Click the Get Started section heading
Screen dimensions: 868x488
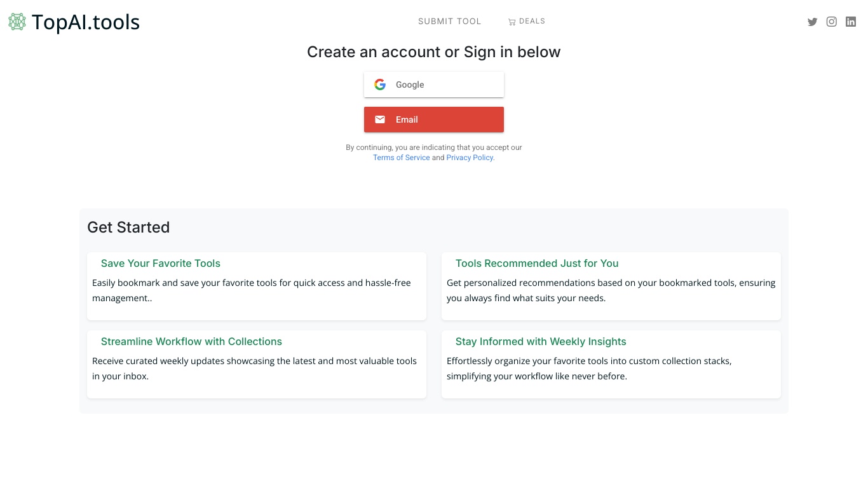[x=128, y=227]
